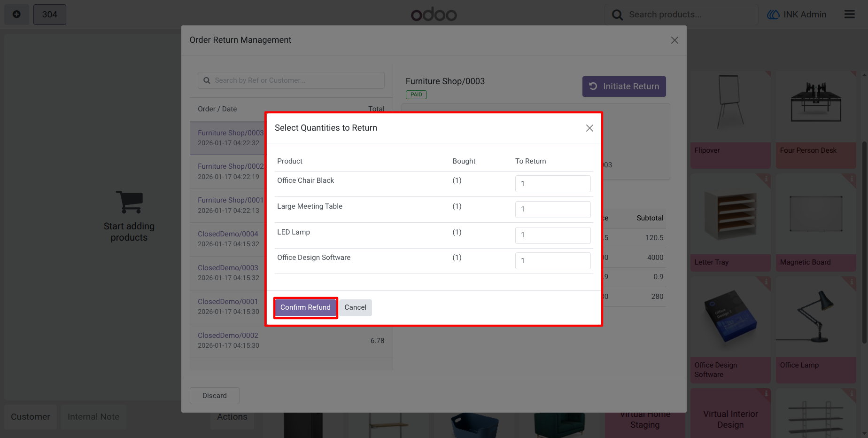Click the odoo logo
868x438 pixels.
pyautogui.click(x=434, y=15)
